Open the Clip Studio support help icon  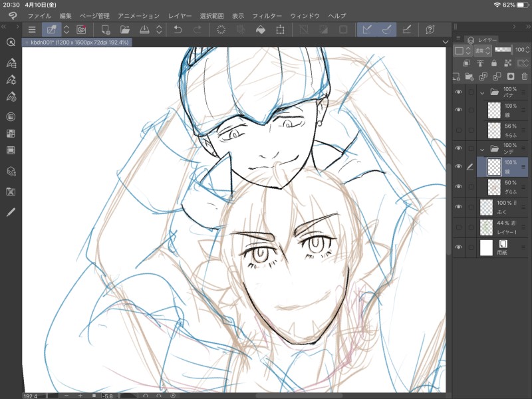[430, 30]
